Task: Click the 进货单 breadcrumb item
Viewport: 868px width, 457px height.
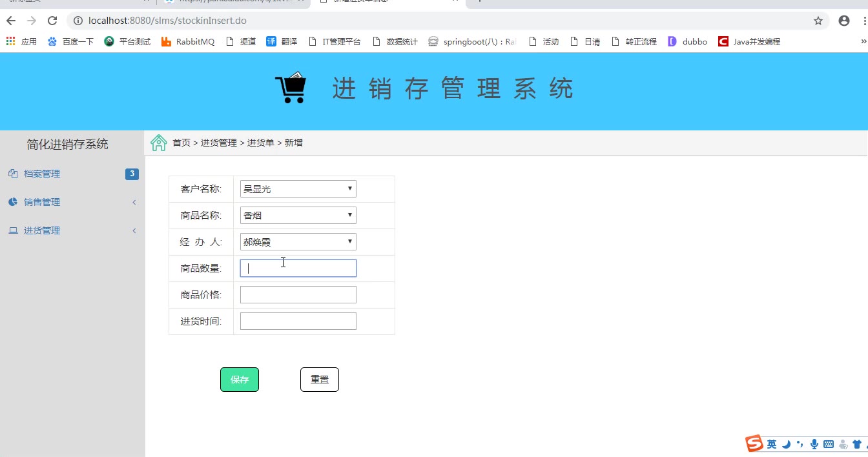Action: coord(261,143)
